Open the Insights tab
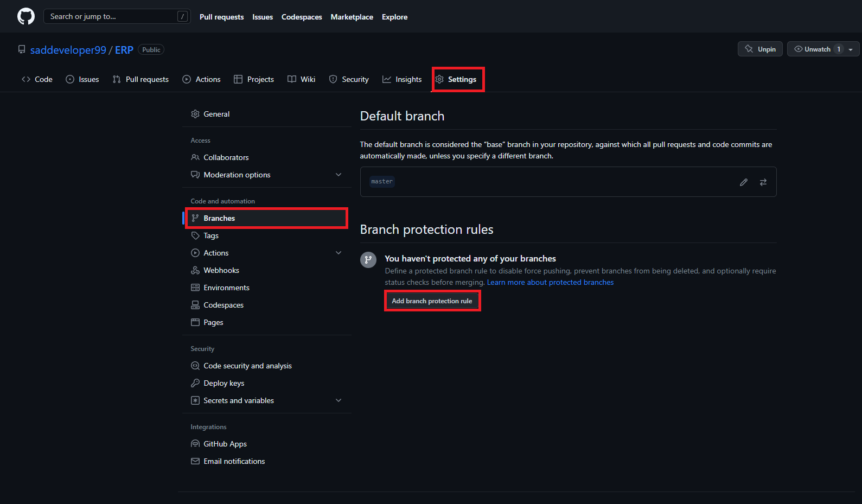Image resolution: width=862 pixels, height=504 pixels. coord(402,79)
